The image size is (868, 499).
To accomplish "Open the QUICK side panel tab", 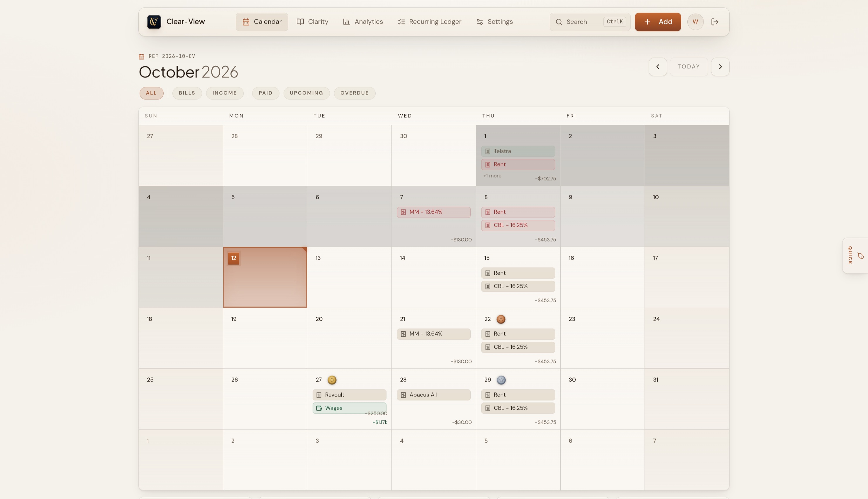I will [x=855, y=256].
